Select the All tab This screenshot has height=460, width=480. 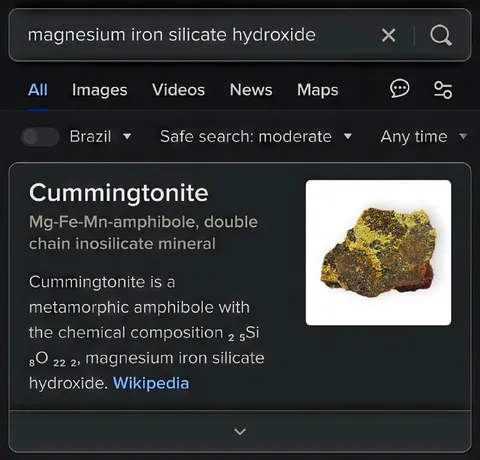tap(38, 90)
